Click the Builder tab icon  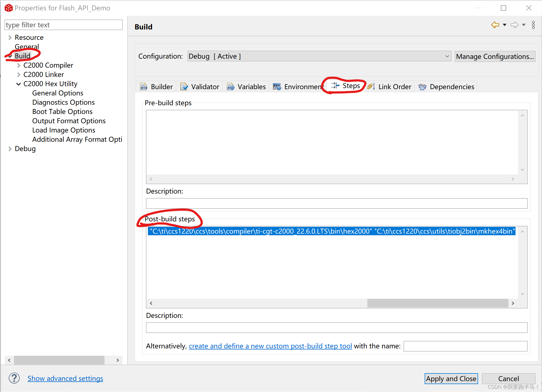pyautogui.click(x=144, y=87)
